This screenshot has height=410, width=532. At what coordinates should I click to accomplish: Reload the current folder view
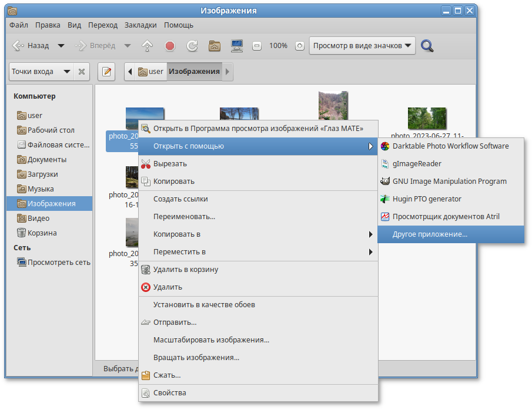point(192,46)
